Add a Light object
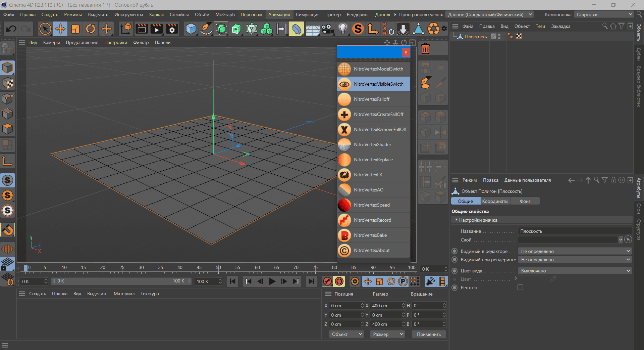Screen dimensions: 644x350 tap(343, 29)
